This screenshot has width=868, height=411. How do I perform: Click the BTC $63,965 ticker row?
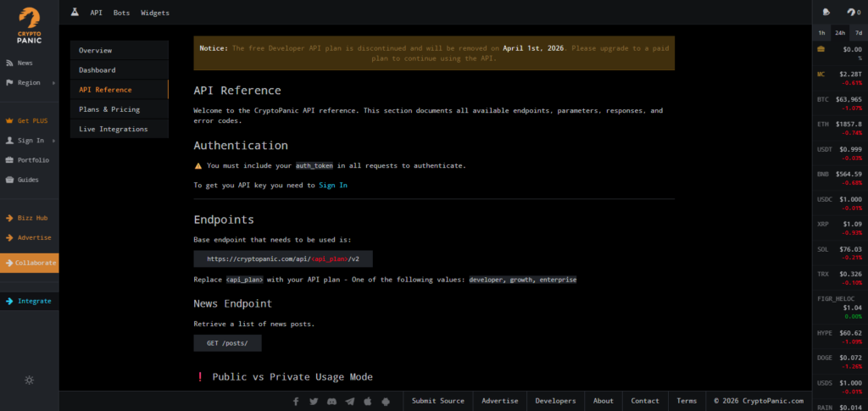[x=840, y=103]
